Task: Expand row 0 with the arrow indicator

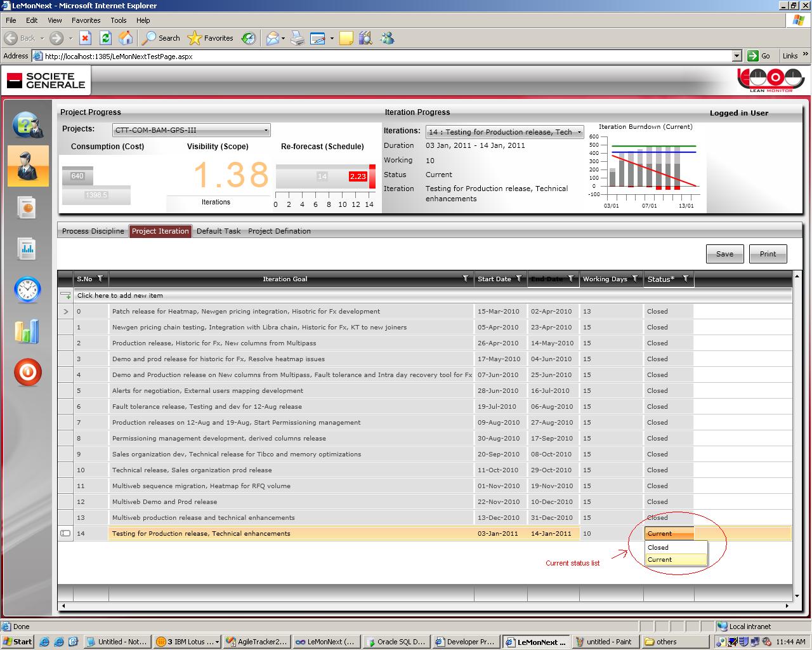Action: click(x=66, y=312)
